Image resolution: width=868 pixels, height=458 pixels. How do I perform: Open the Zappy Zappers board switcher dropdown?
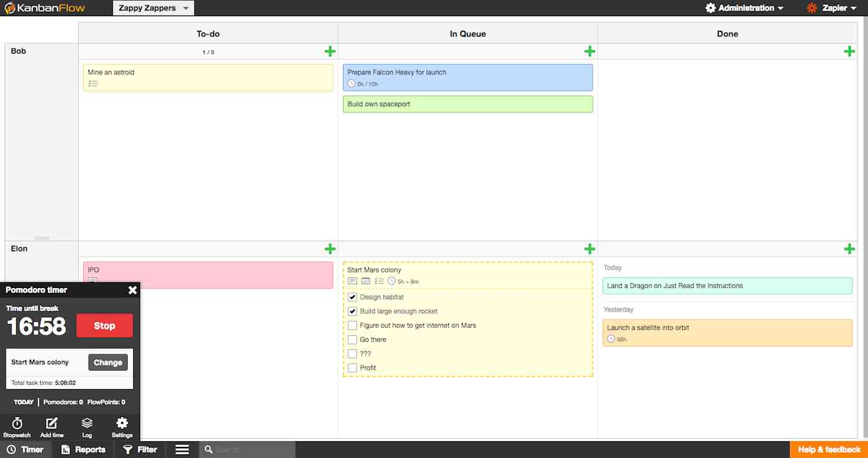pyautogui.click(x=153, y=8)
